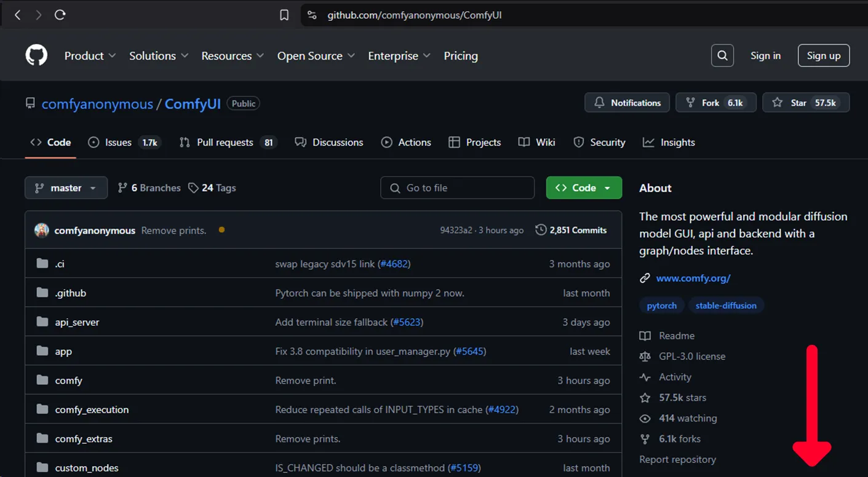Click the Sign up button
The width and height of the screenshot is (868, 477).
click(x=824, y=55)
